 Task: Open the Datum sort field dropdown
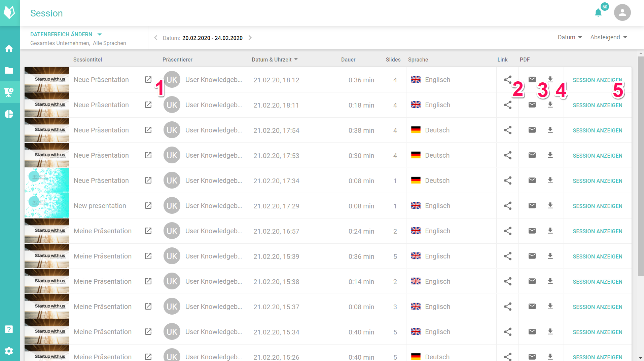pyautogui.click(x=570, y=37)
